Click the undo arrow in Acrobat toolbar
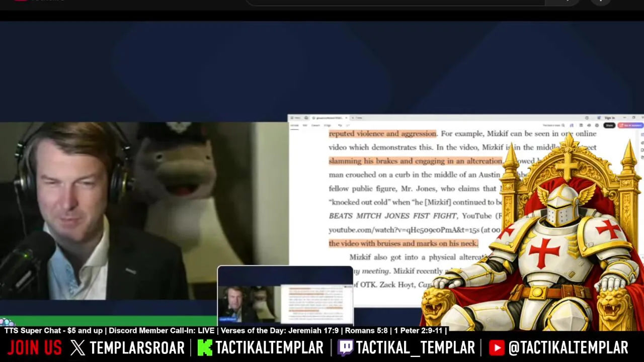 pos(340,125)
